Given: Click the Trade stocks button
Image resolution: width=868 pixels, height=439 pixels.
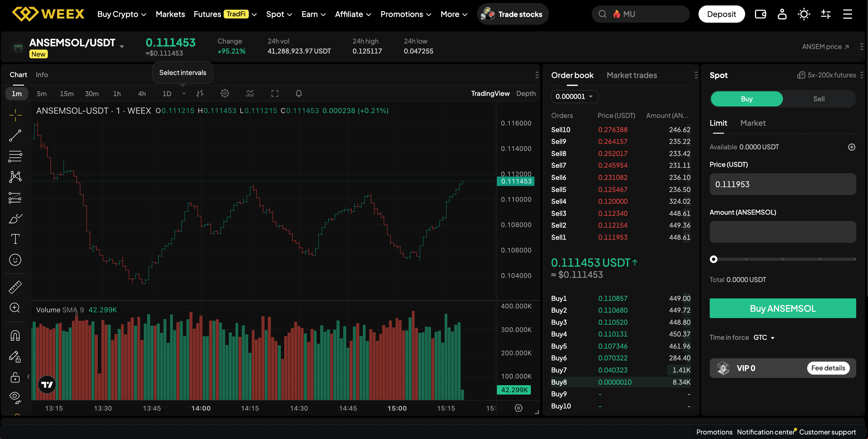Looking at the screenshot, I should 512,14.
